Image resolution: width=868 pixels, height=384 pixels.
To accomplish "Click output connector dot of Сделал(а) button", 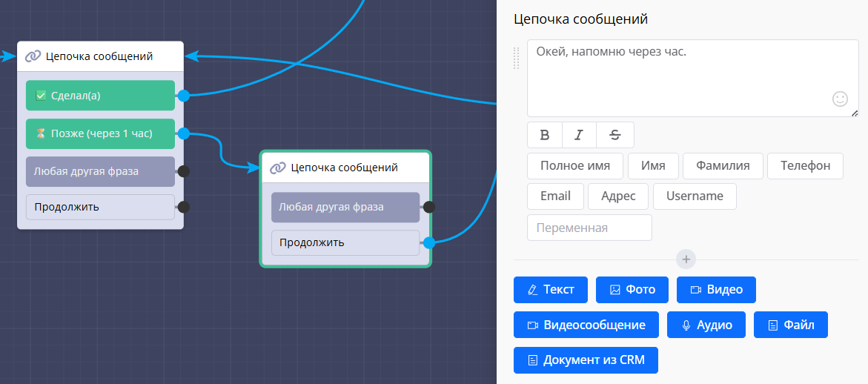I will [x=184, y=96].
